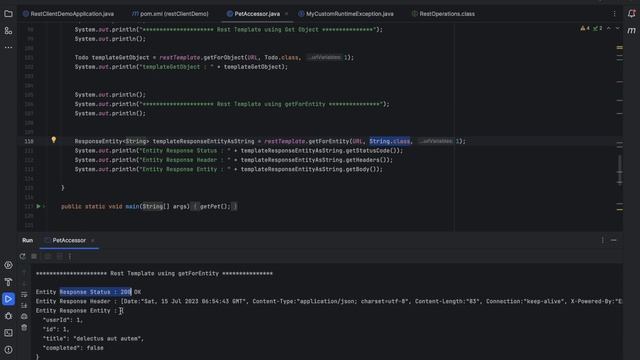Run main method from gutter icon
Image resolution: width=640 pixels, height=360 pixels.
coord(39,206)
